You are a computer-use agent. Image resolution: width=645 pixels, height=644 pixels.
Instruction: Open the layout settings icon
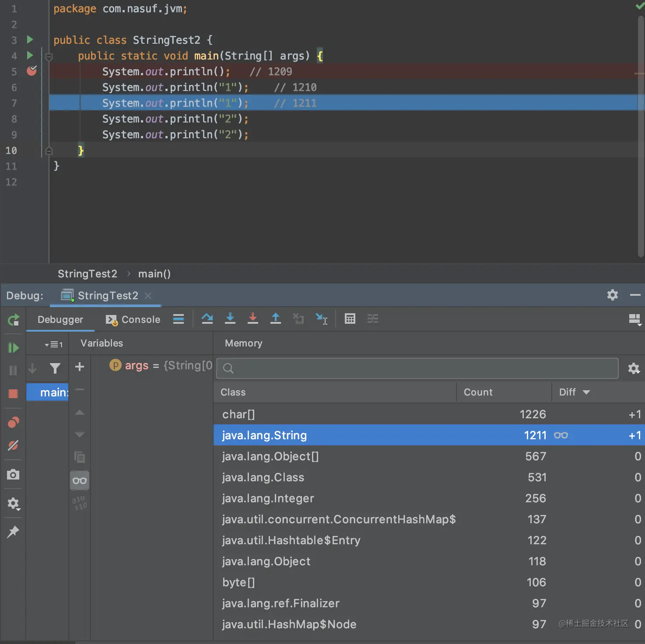[635, 320]
